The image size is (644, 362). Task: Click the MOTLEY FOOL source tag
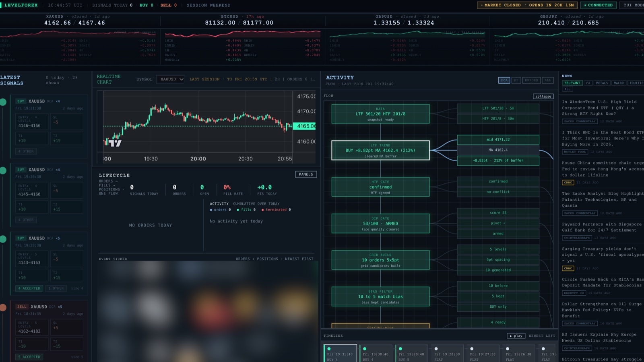[x=575, y=152]
